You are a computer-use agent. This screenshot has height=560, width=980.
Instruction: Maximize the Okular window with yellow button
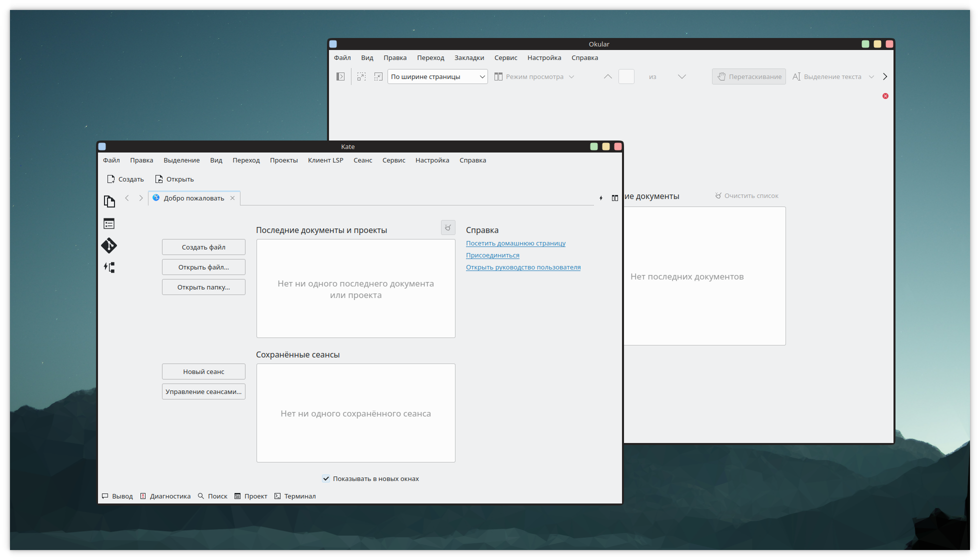tap(877, 44)
